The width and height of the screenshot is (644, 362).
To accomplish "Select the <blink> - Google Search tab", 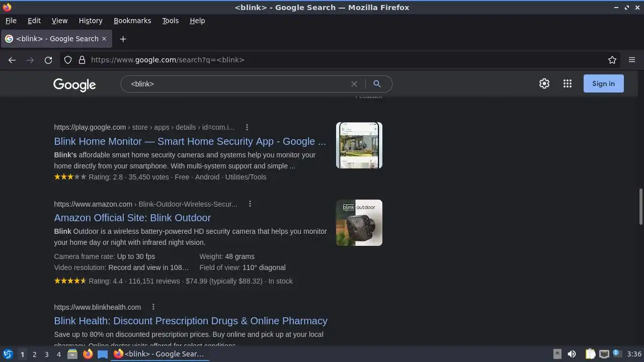I will pyautogui.click(x=55, y=39).
